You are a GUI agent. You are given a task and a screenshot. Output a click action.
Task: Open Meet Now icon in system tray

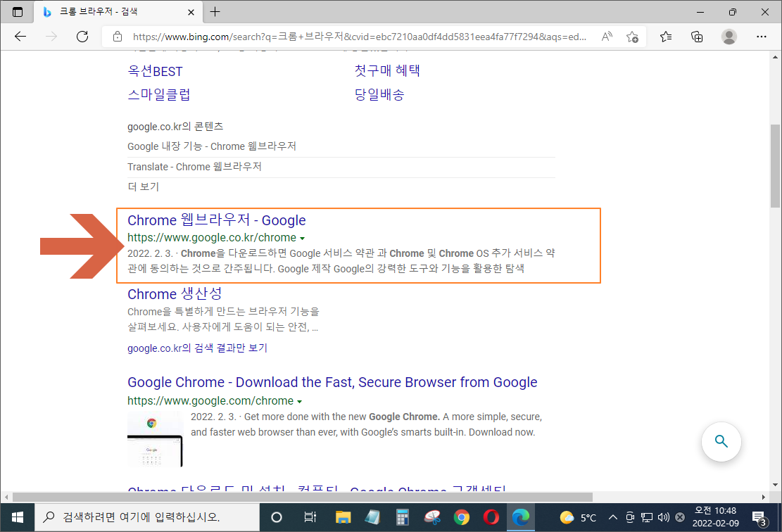[630, 517]
